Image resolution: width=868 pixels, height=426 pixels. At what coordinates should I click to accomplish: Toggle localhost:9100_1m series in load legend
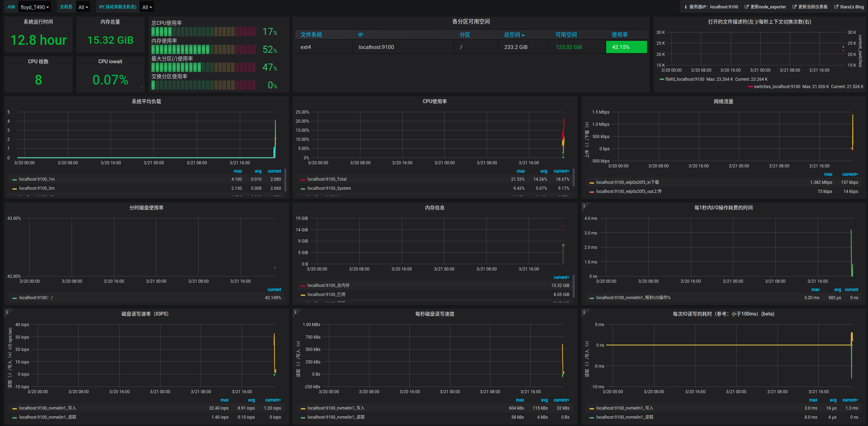pos(37,179)
